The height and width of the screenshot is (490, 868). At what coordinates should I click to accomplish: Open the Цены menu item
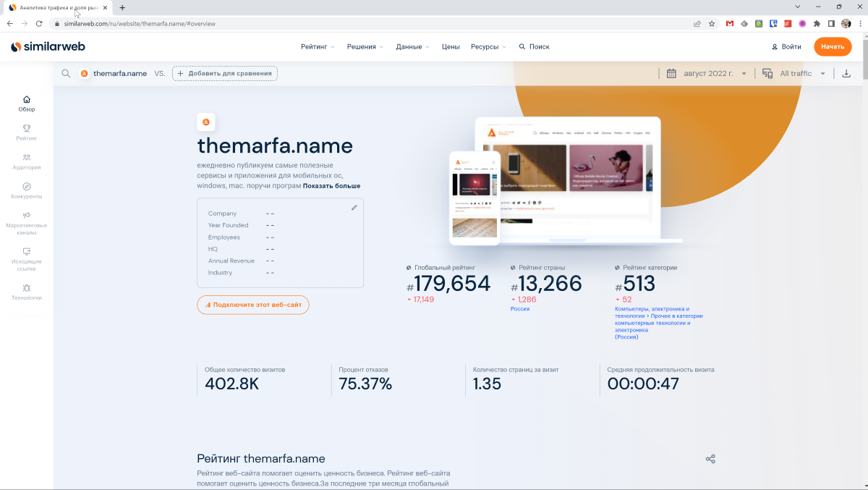tap(451, 46)
